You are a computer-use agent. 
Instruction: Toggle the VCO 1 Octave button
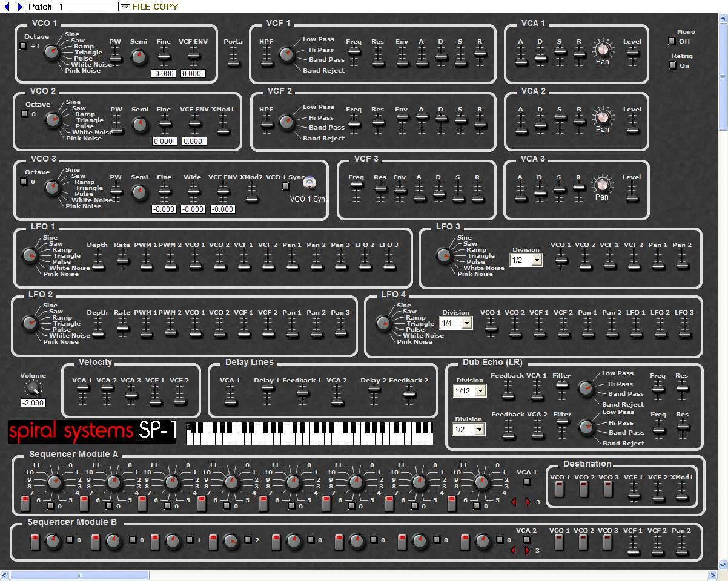[23, 46]
